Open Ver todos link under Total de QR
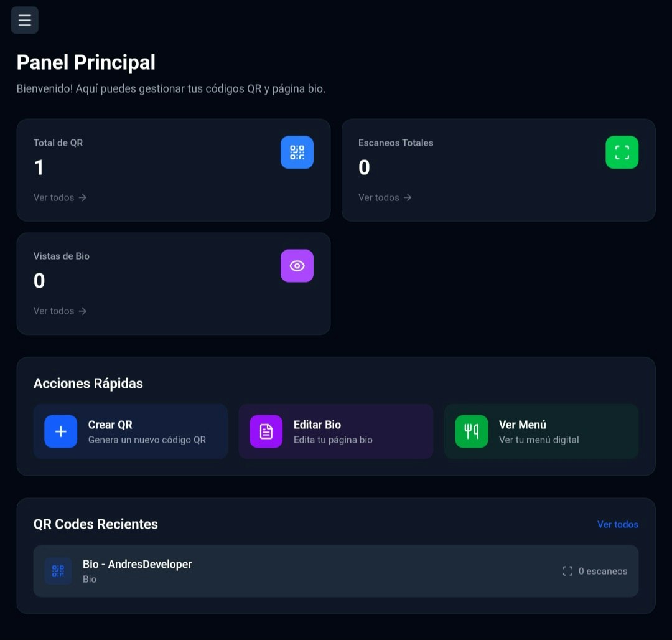Viewport: 672px width, 640px height. click(60, 197)
